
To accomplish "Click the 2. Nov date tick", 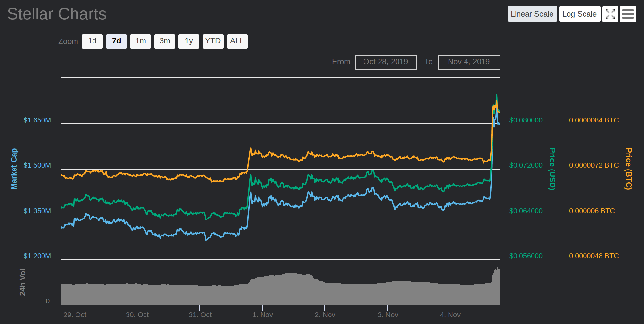I will (x=325, y=315).
